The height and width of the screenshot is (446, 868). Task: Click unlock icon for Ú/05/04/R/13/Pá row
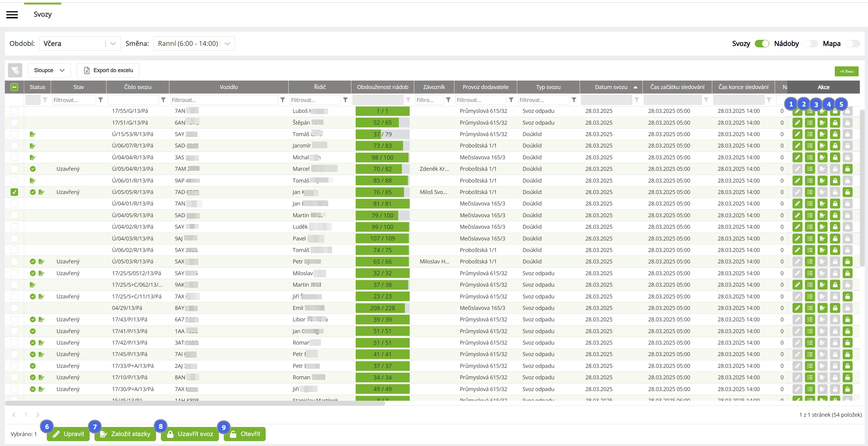847,169
